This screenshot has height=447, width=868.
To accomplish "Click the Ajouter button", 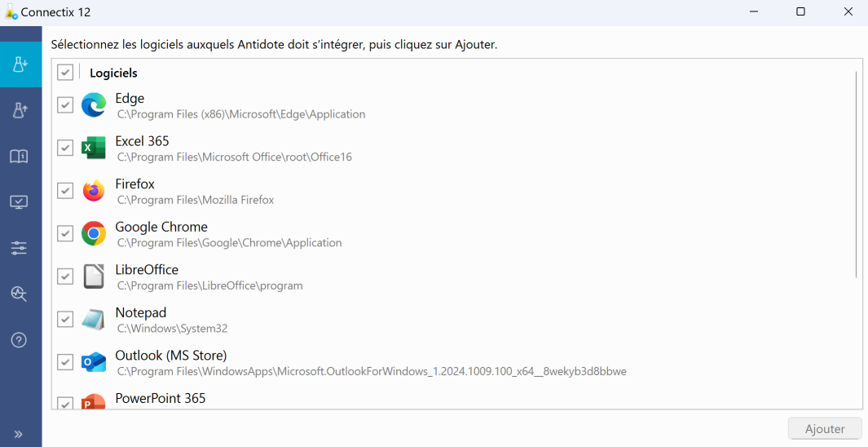I will 825,429.
